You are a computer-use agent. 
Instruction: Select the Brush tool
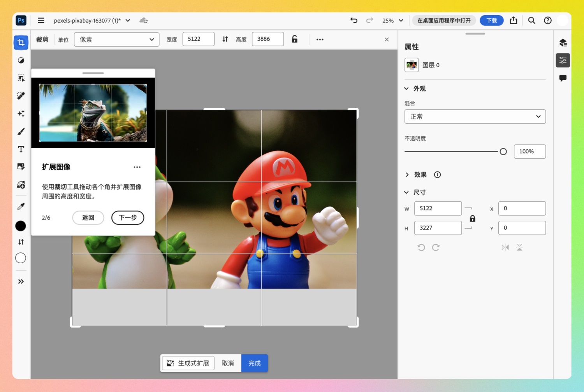pos(21,131)
